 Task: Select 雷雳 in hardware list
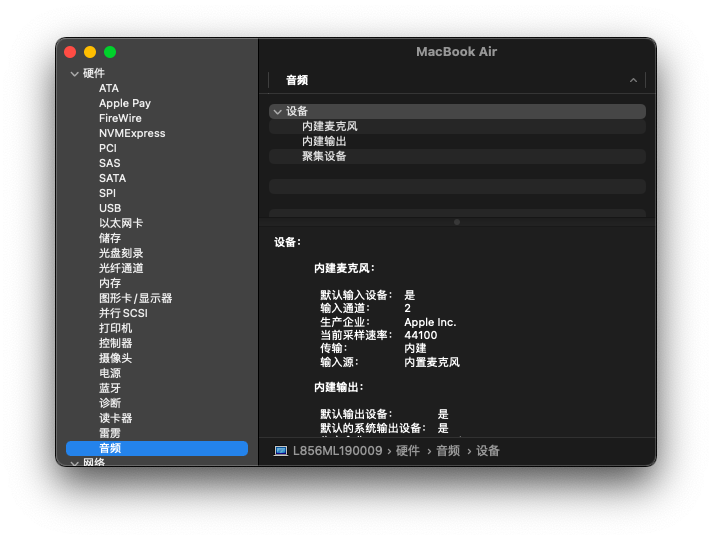[x=110, y=433]
